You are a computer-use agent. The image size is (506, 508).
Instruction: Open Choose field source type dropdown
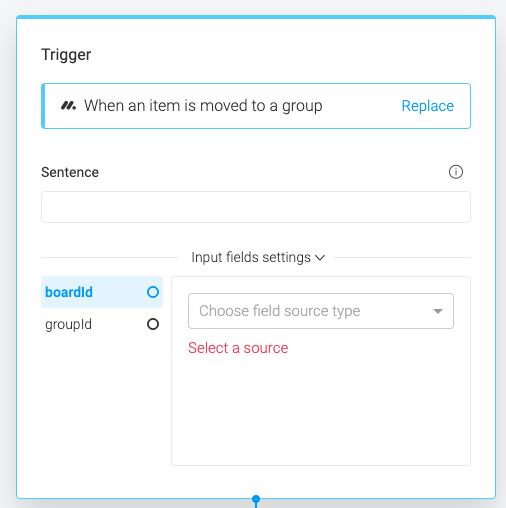click(321, 311)
